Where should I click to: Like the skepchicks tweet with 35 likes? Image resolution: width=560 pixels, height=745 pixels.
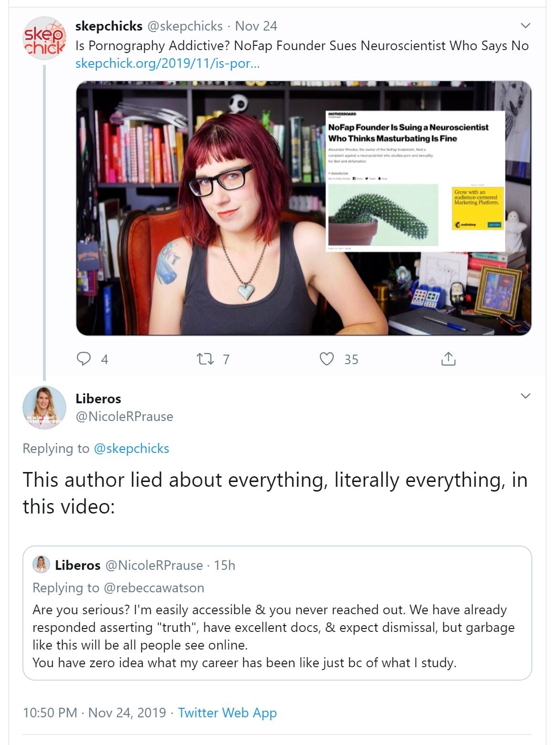click(327, 359)
